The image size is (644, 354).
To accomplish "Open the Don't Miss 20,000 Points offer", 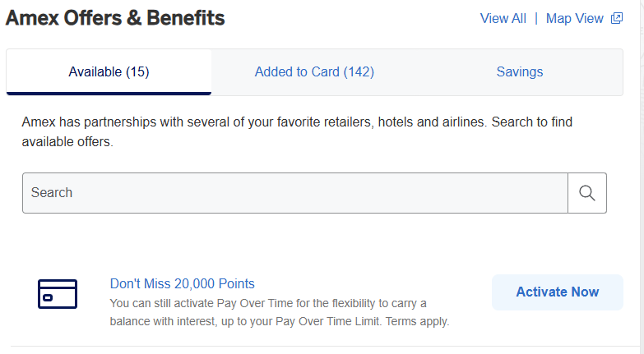I will pos(182,284).
